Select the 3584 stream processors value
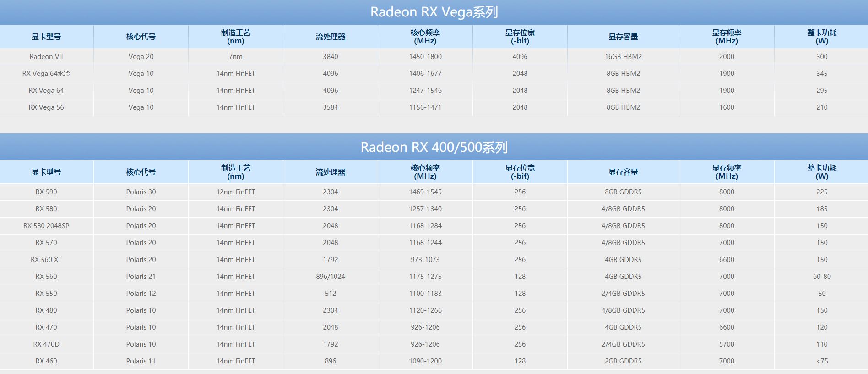The image size is (868, 374). coord(331,107)
